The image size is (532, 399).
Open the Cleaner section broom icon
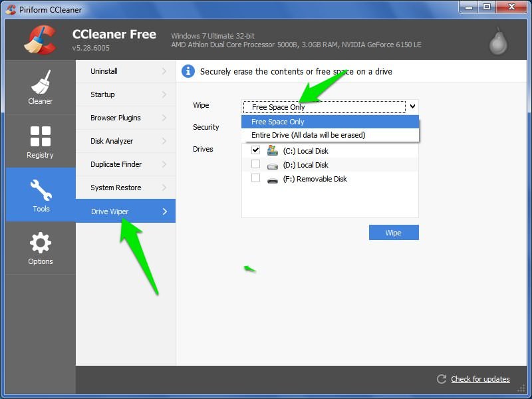coord(41,82)
